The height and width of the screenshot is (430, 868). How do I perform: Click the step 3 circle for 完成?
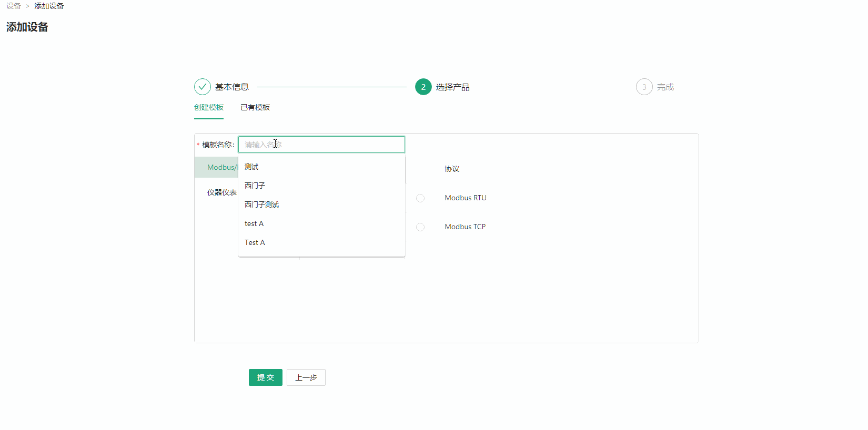644,87
